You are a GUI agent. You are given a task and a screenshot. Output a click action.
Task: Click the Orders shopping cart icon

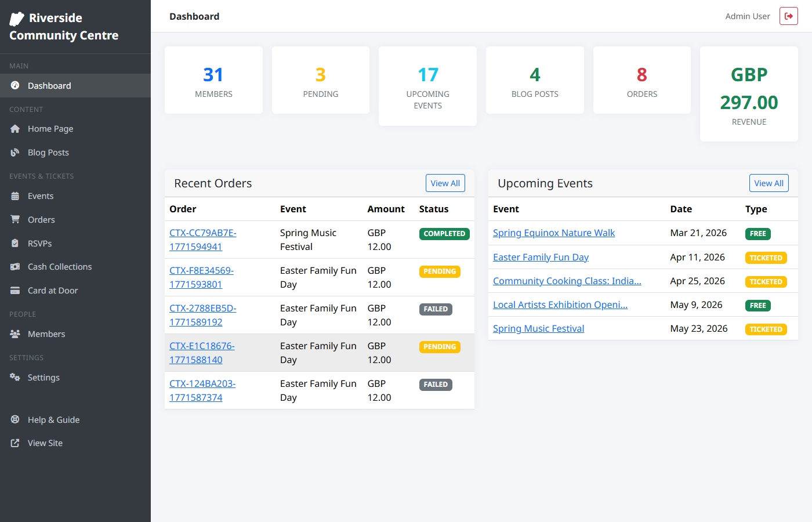point(15,220)
